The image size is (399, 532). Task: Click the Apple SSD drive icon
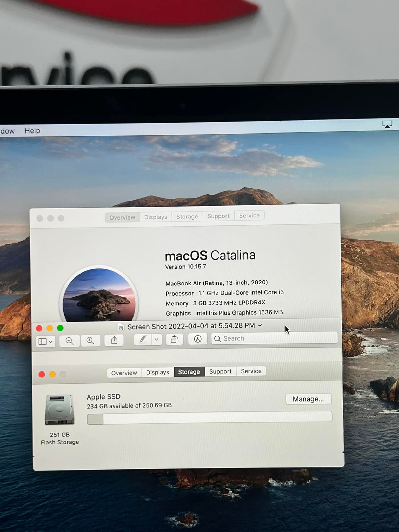point(60,410)
